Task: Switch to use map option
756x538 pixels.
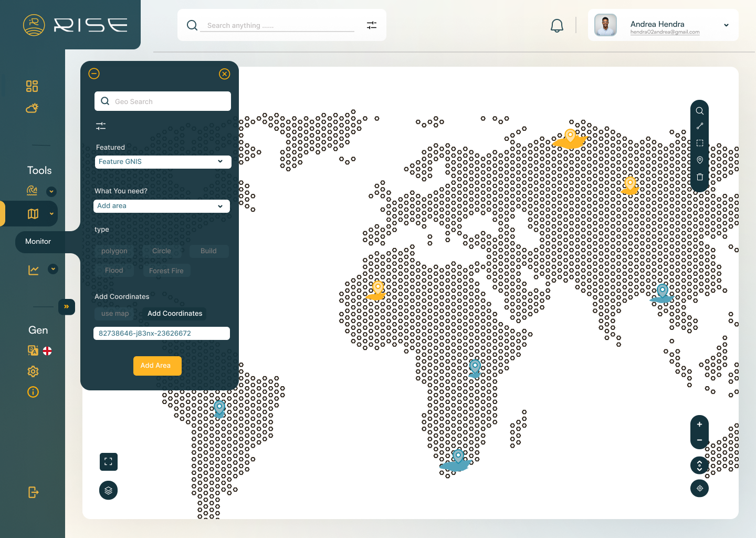Action: [x=115, y=314]
